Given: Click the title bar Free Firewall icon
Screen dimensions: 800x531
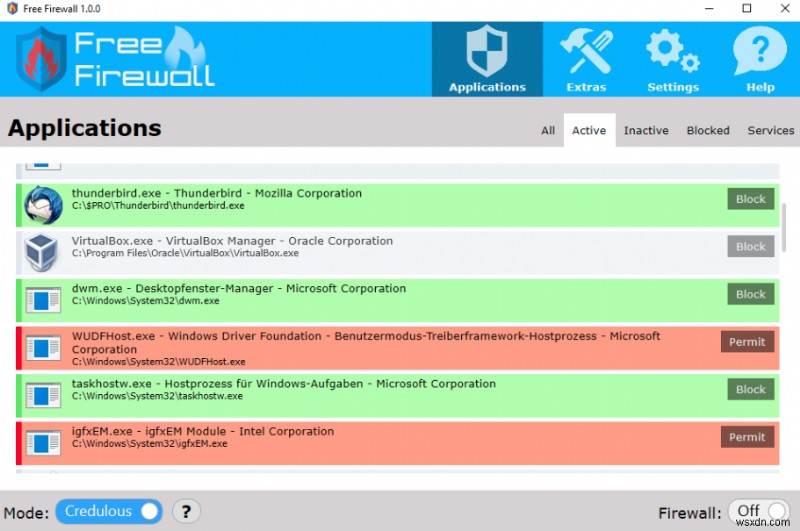Looking at the screenshot, I should pos(12,9).
